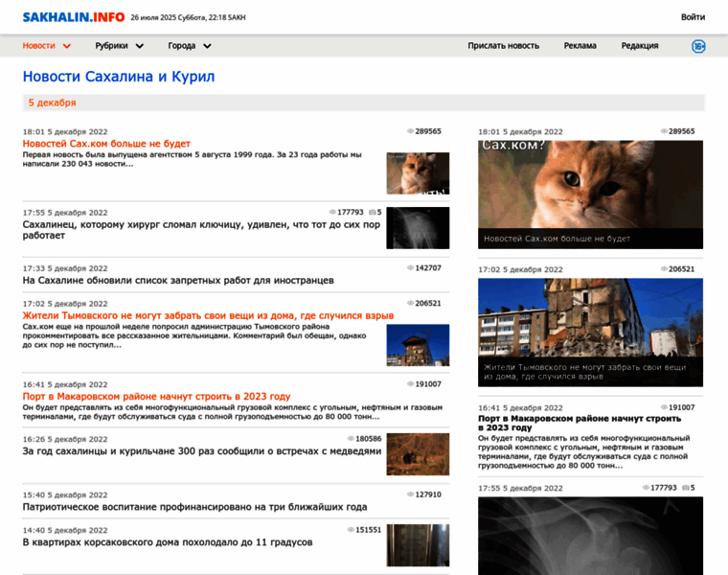Screen dimensions: 728x575
Task: Click small cat thumbnail in news list
Action: point(418,173)
